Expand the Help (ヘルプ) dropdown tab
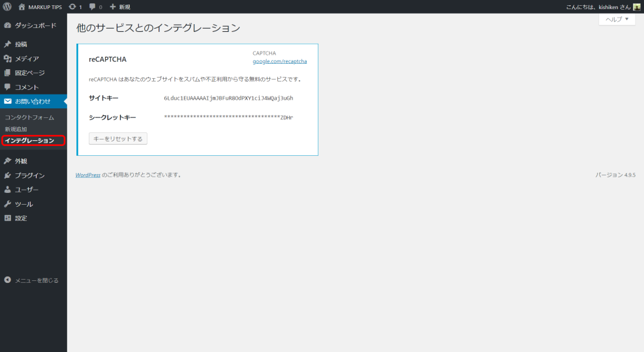This screenshot has width=644, height=352. coord(617,20)
